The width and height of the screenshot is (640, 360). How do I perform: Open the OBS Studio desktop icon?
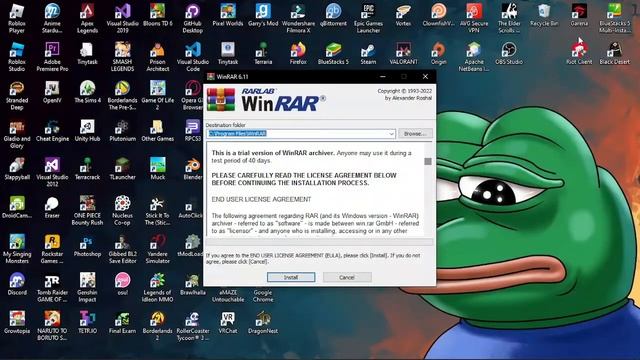click(x=509, y=53)
